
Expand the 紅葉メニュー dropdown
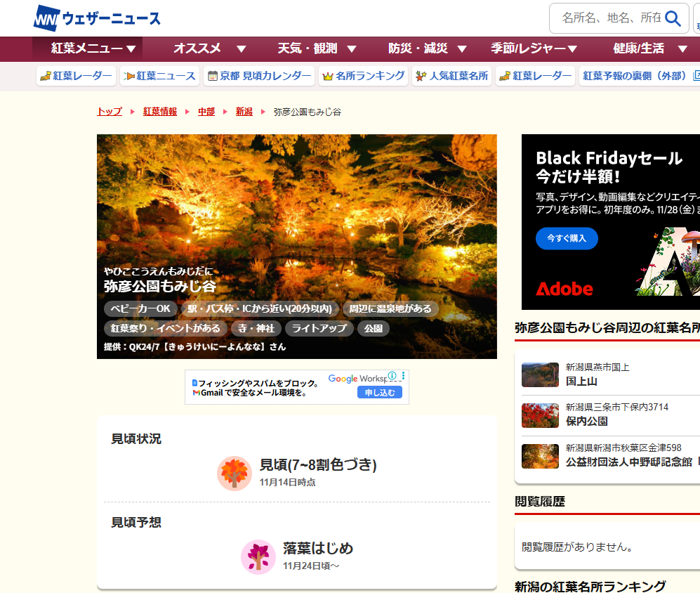point(93,48)
